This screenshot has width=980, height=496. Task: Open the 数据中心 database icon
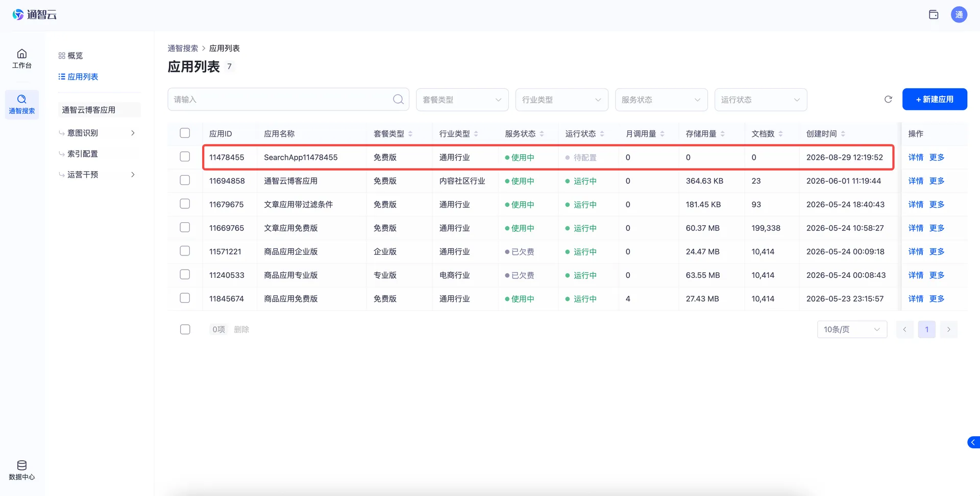22,470
